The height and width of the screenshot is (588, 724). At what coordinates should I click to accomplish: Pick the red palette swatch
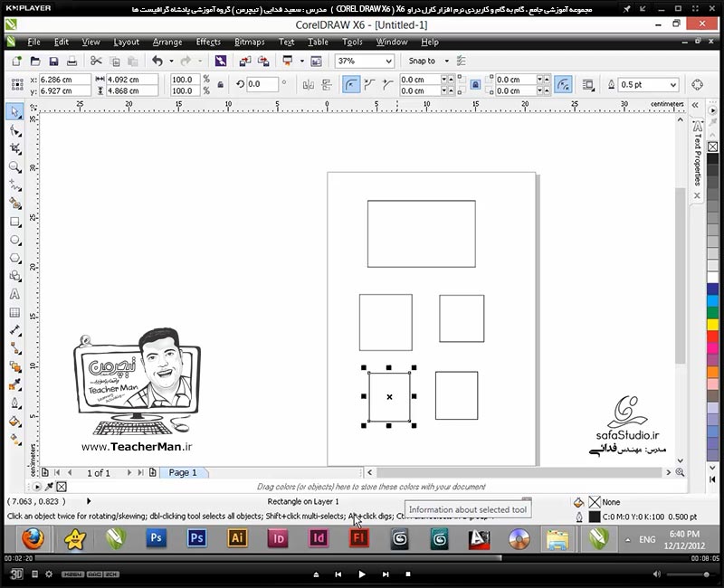coord(713,337)
